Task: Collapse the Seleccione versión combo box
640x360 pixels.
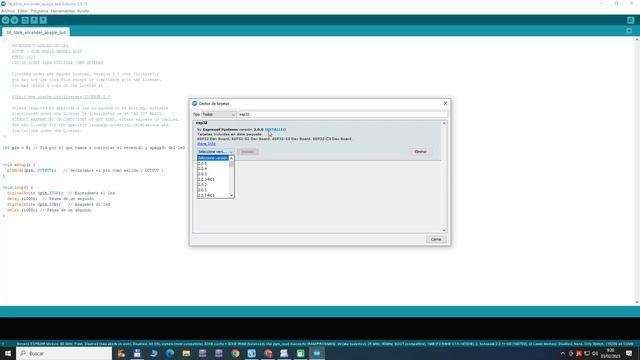Action: (215, 151)
